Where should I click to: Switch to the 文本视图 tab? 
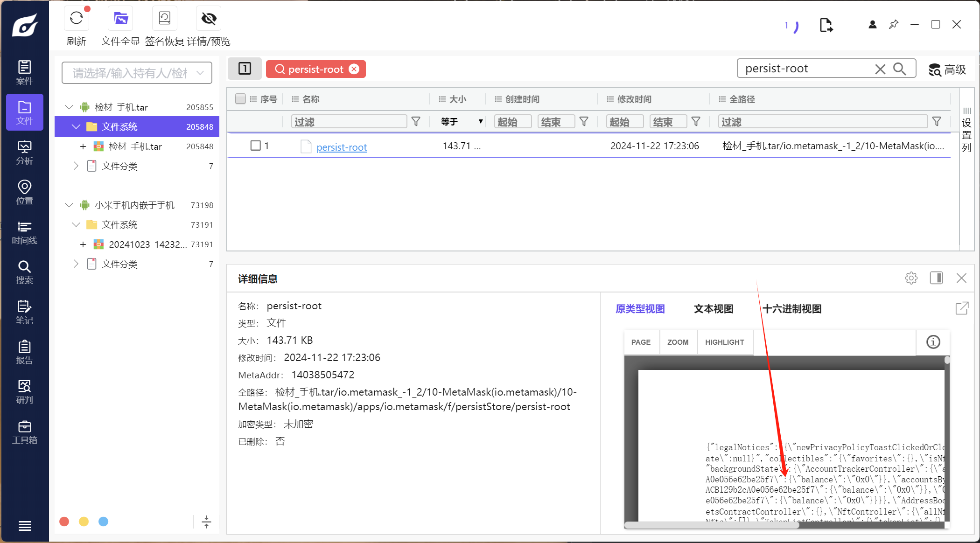(x=713, y=309)
